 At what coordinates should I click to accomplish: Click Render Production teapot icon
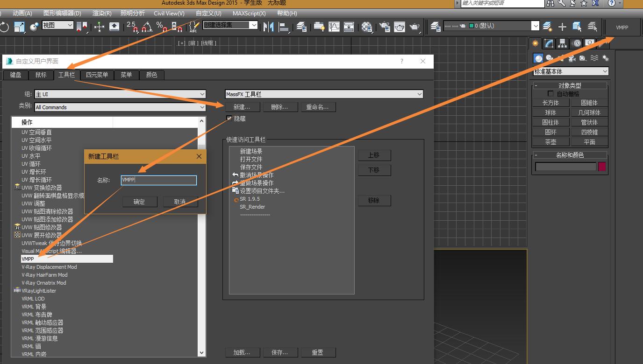click(414, 27)
